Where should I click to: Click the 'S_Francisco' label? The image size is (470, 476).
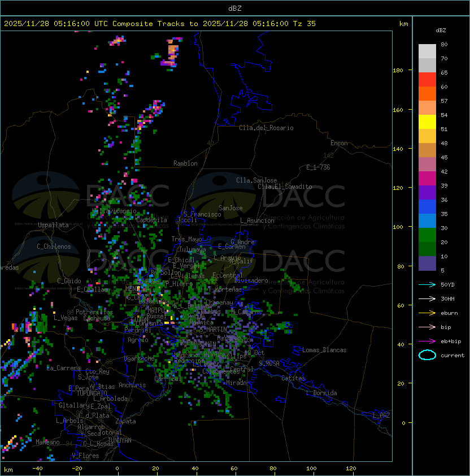[x=202, y=214]
